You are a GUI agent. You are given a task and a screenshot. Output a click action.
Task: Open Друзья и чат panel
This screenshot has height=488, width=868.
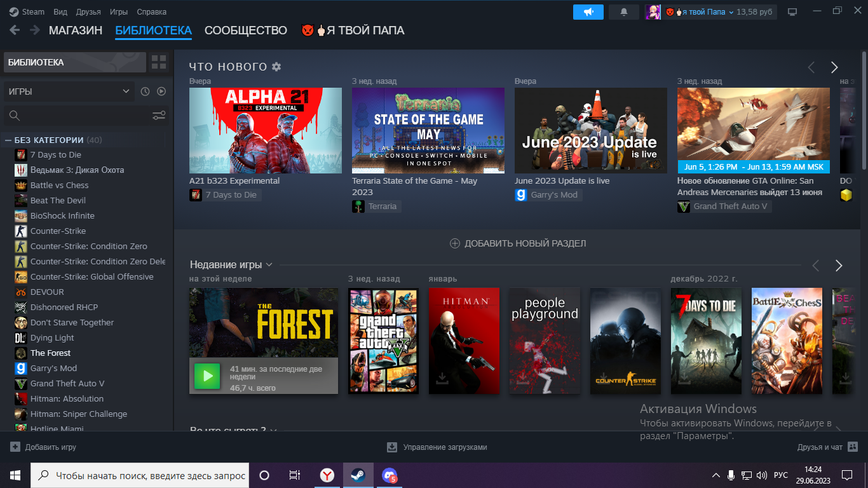(827, 447)
